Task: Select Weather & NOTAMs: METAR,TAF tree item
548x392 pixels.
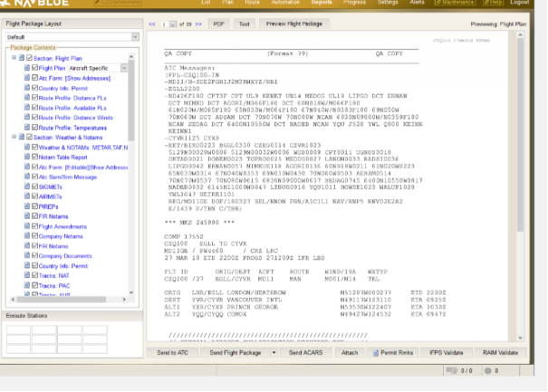Action: [83, 148]
